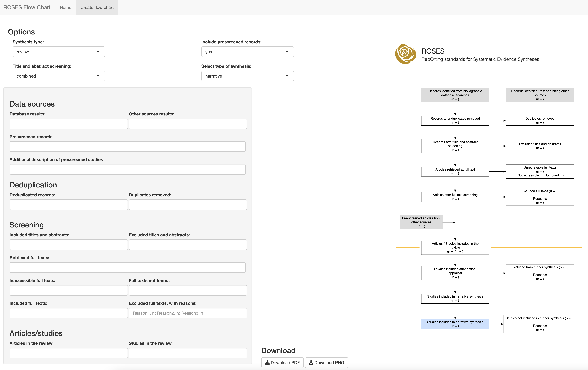This screenshot has height=370, width=588.
Task: Click into Prescreened records text box
Action: pyautogui.click(x=128, y=146)
